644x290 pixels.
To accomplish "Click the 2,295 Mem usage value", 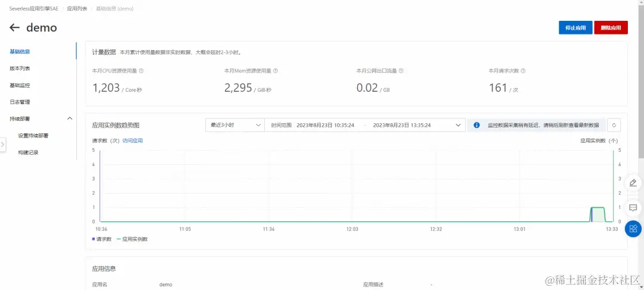I will (x=238, y=88).
